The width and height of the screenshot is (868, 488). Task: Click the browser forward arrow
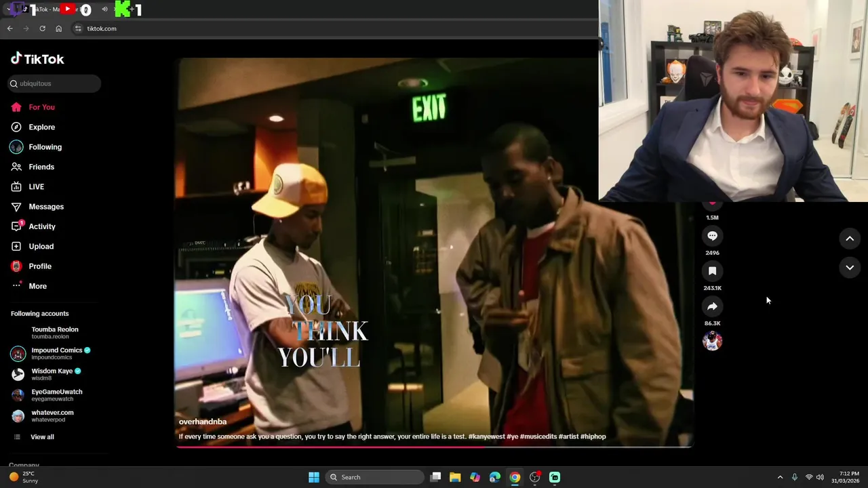26,28
